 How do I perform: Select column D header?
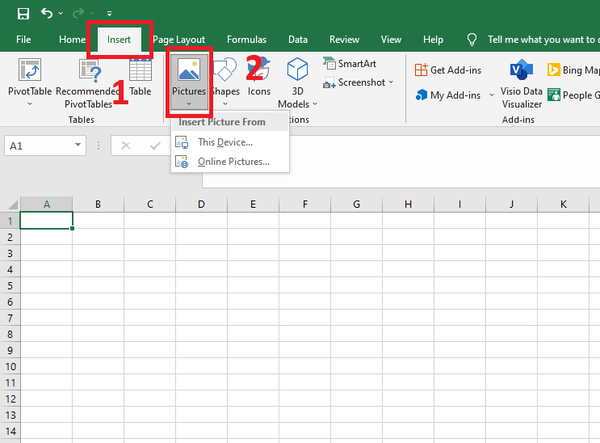click(201, 204)
